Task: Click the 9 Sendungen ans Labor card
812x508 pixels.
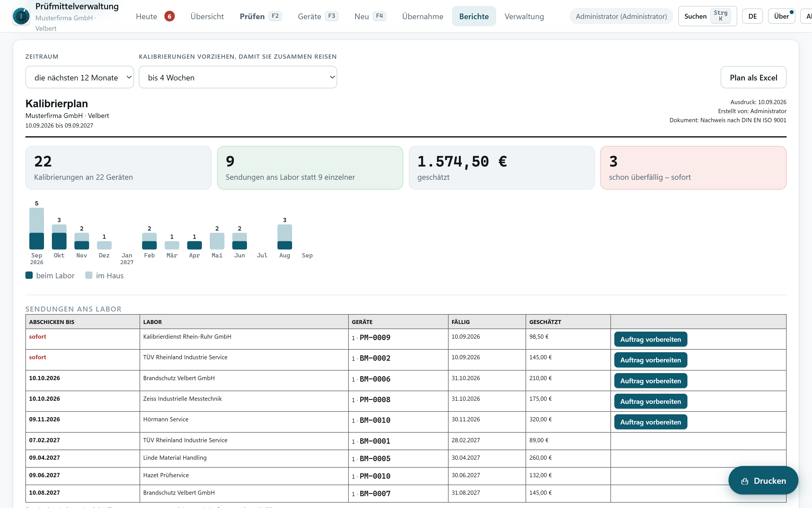Action: pos(310,168)
